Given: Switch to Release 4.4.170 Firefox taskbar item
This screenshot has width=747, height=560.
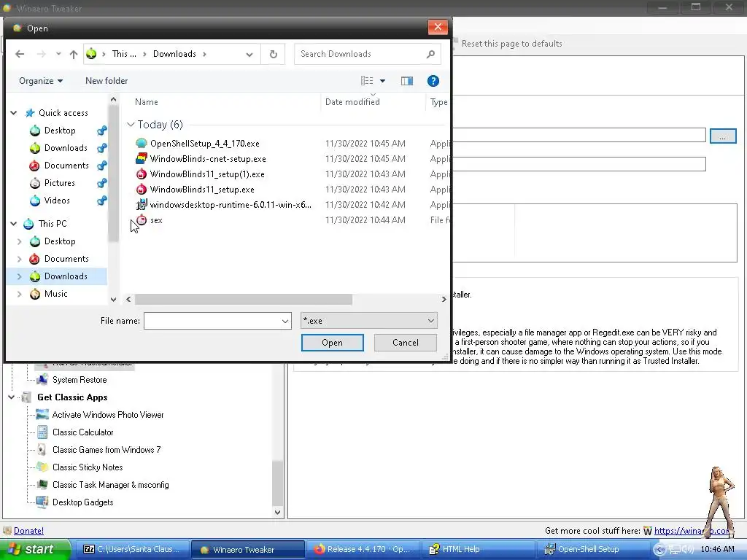Looking at the screenshot, I should coord(363,549).
